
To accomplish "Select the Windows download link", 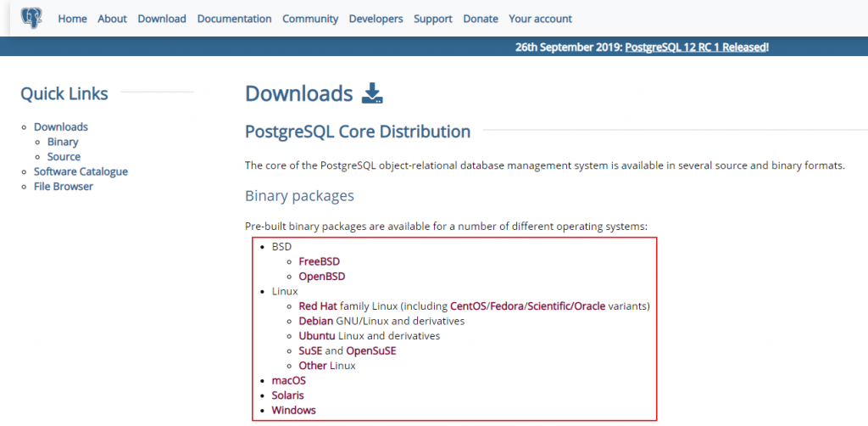I will (294, 411).
